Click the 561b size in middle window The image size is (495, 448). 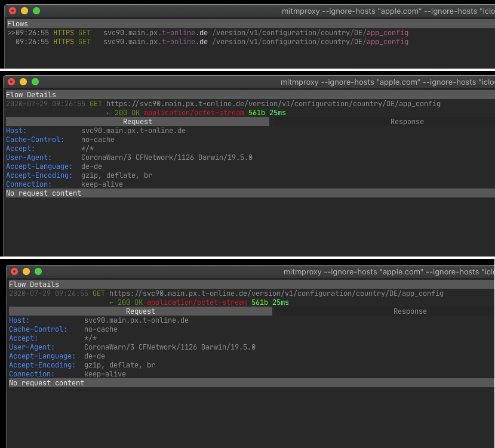click(256, 113)
